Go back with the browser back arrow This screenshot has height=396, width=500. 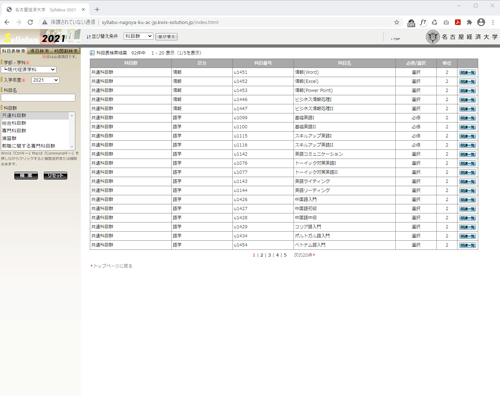click(7, 22)
